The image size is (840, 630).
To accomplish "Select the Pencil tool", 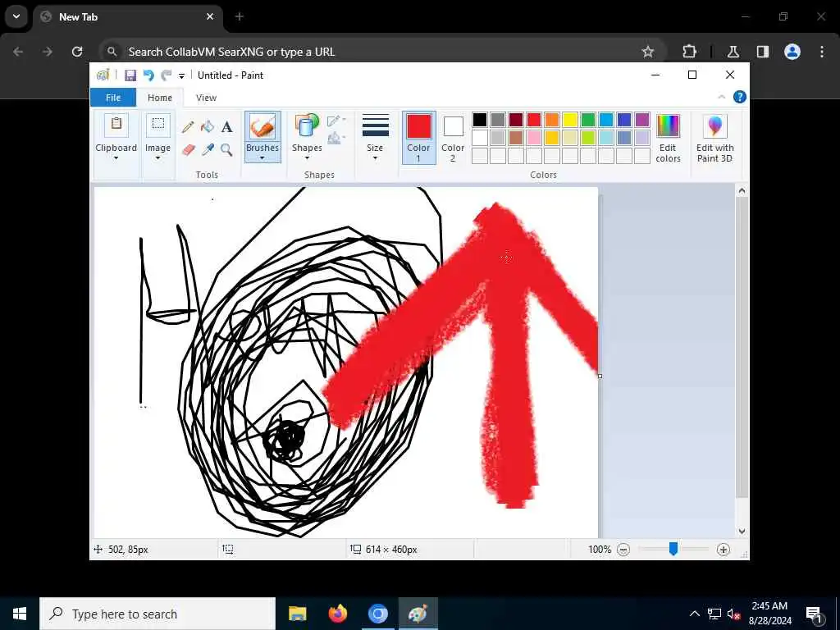I will 188,127.
